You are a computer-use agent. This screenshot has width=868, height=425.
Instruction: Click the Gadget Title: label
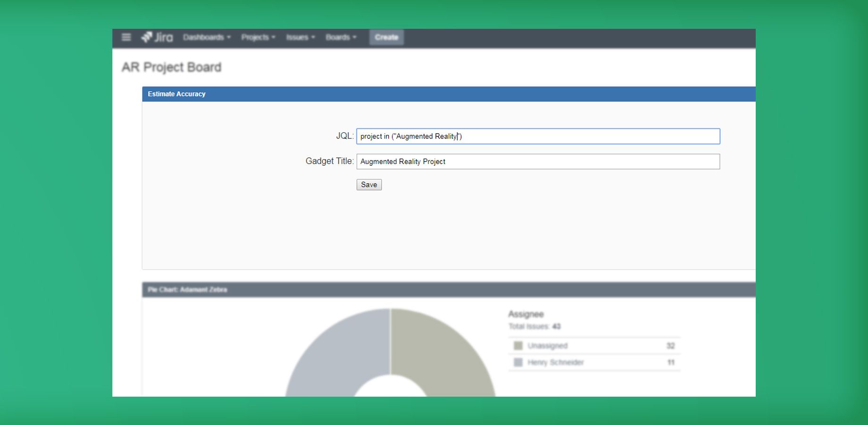coord(329,161)
